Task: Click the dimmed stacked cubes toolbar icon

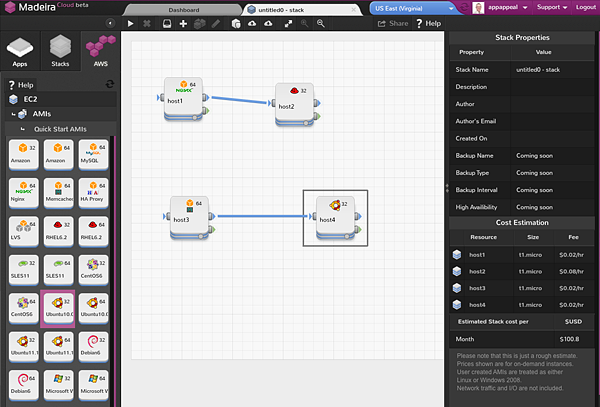Action: click(x=199, y=24)
